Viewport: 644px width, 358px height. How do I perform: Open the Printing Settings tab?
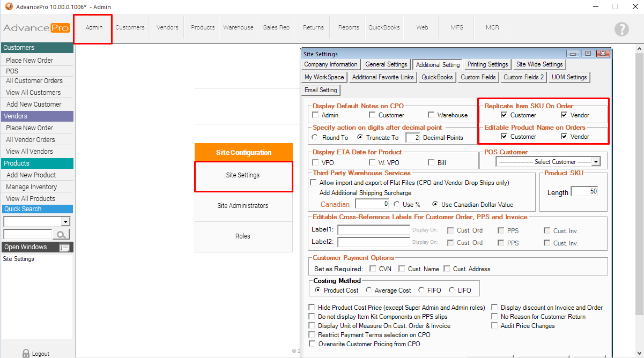coord(487,64)
